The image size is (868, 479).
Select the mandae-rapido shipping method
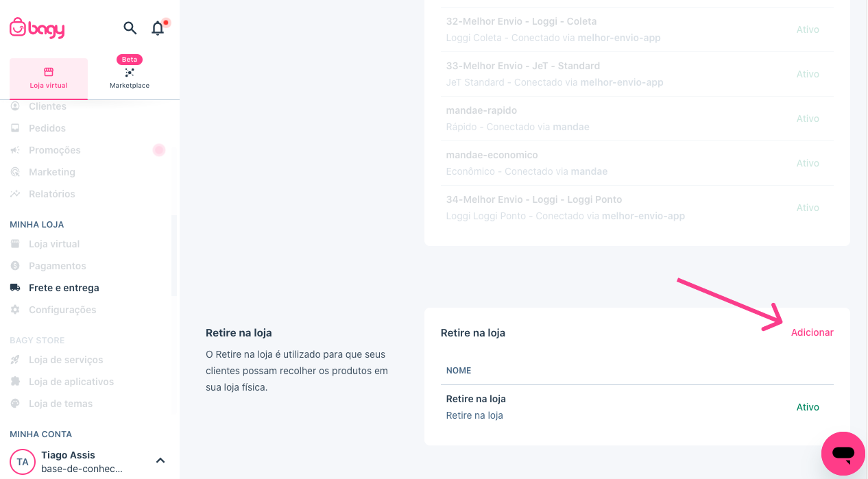[637, 119]
